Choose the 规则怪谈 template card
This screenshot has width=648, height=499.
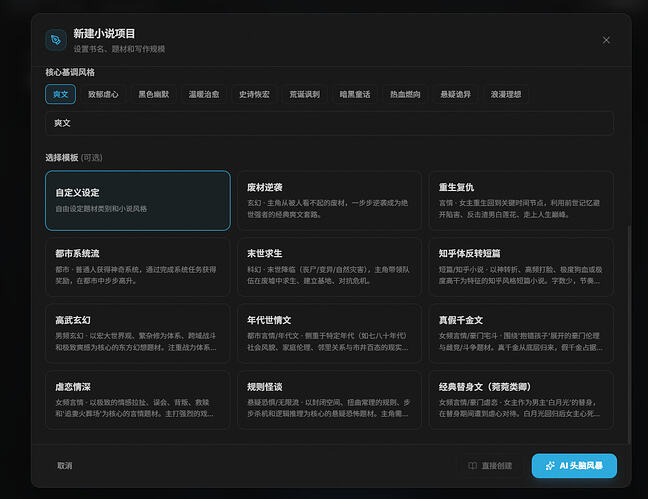[329, 400]
